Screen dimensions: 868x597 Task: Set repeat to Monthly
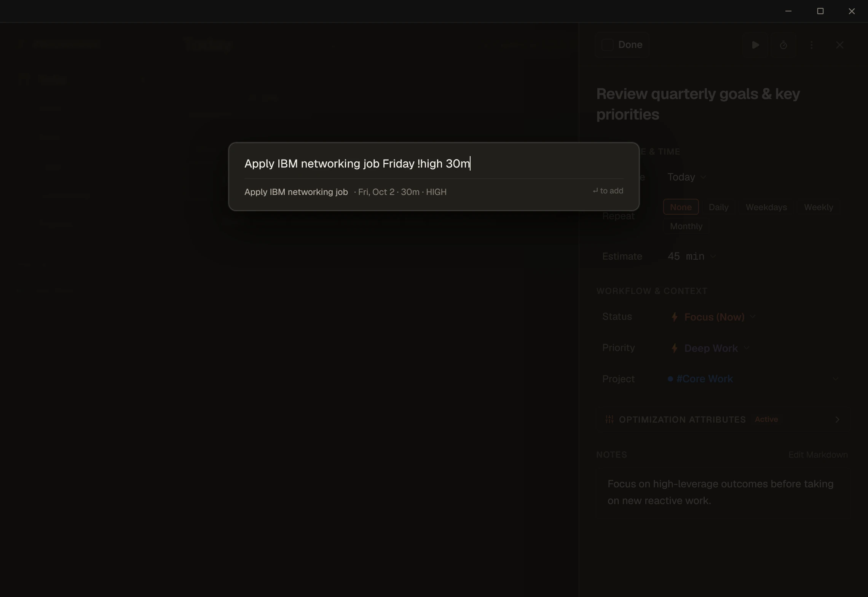686,226
